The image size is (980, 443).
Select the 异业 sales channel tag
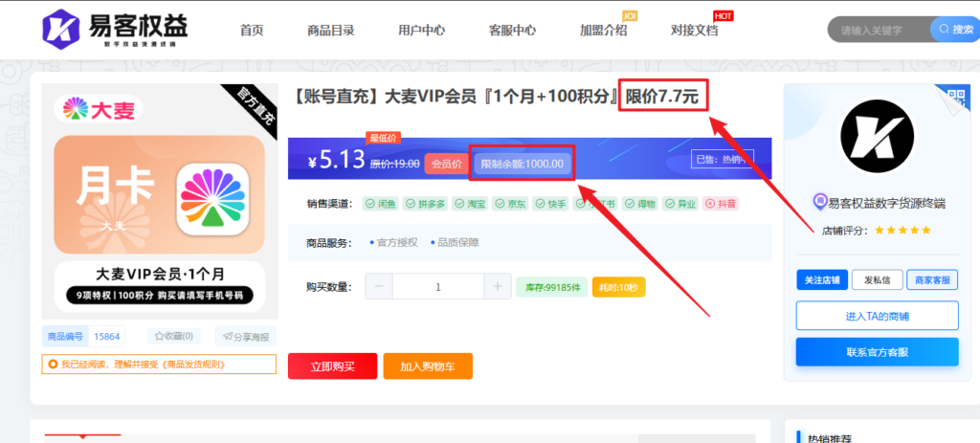680,204
